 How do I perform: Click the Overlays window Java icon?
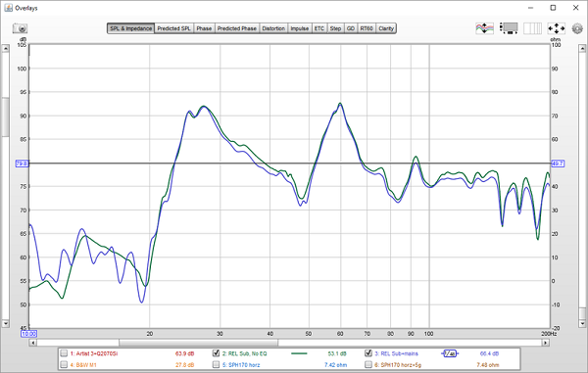point(8,8)
